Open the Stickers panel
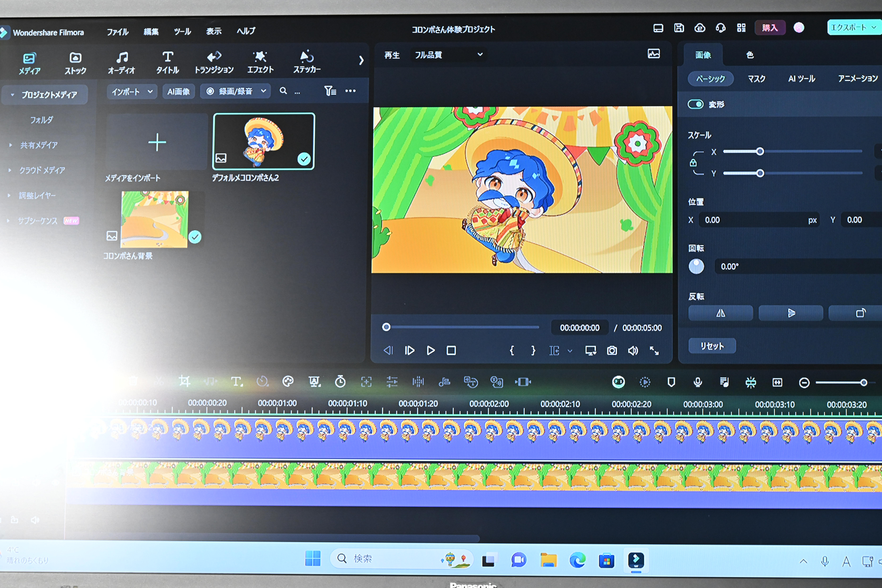This screenshot has width=882, height=588. (x=306, y=62)
